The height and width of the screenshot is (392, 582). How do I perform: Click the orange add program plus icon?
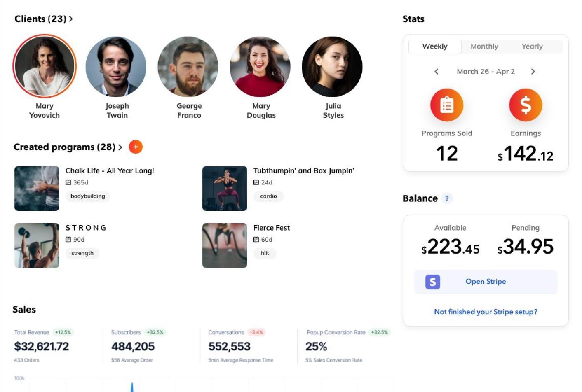click(136, 147)
